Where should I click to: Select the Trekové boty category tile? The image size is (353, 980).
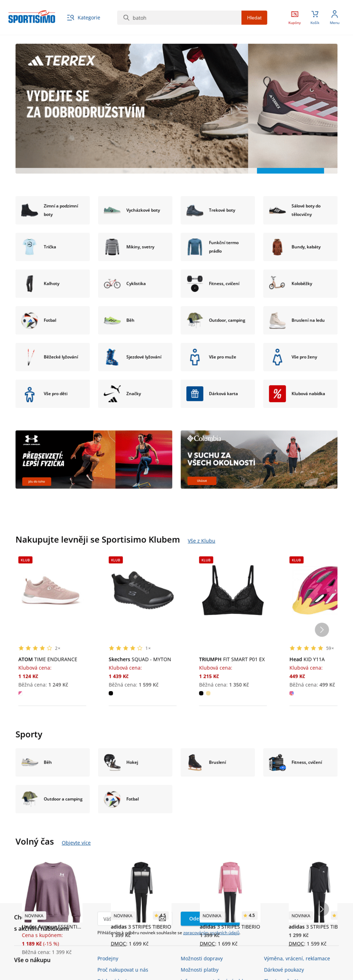click(x=218, y=210)
